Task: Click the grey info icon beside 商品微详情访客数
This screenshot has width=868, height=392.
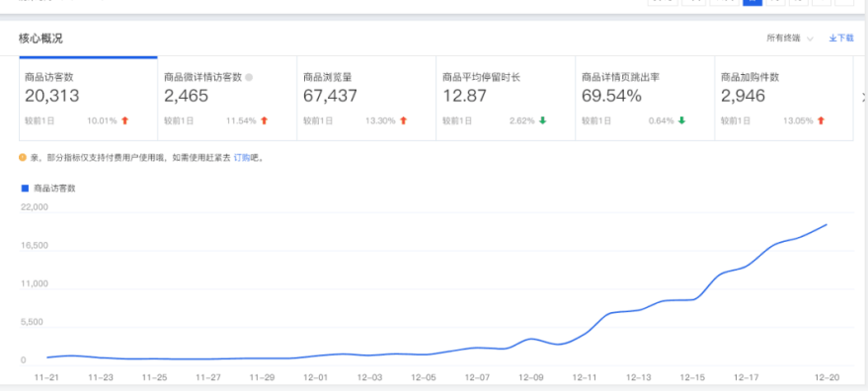Action: click(249, 78)
